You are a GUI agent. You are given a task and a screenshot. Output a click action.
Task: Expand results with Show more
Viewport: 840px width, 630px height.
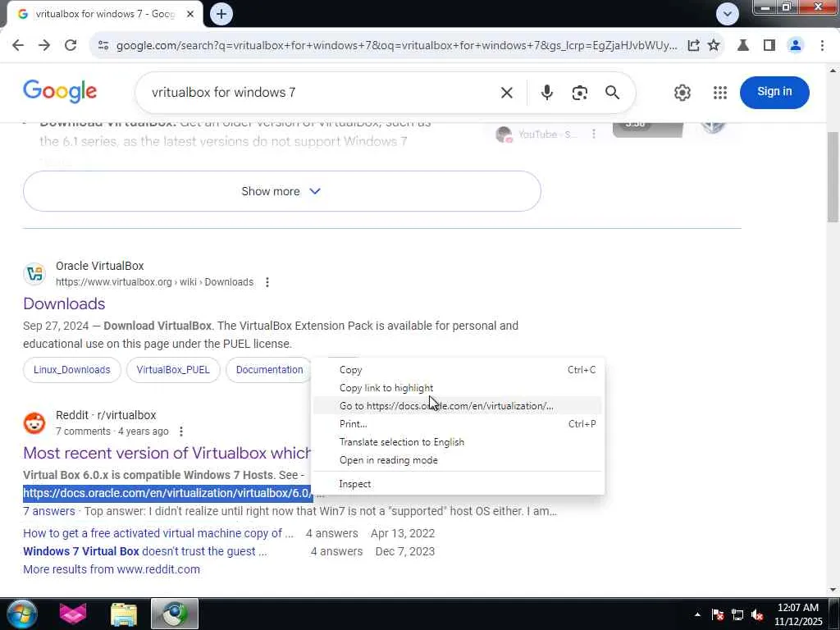click(282, 191)
